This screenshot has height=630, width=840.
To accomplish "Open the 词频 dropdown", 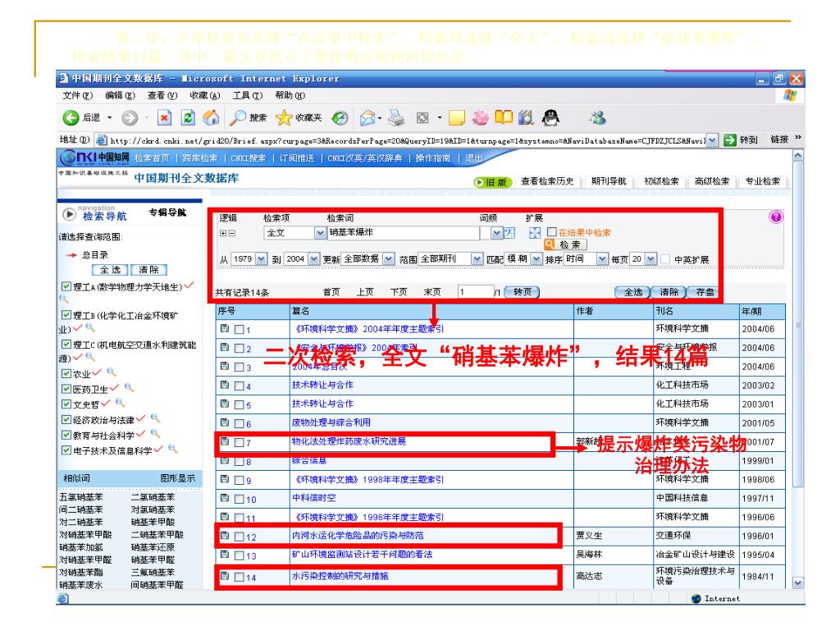I will pyautogui.click(x=496, y=232).
